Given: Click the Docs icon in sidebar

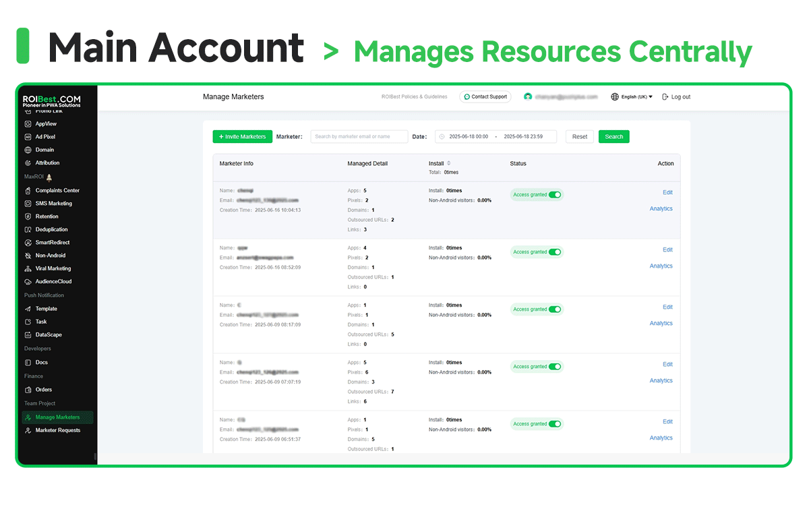Looking at the screenshot, I should tap(28, 362).
